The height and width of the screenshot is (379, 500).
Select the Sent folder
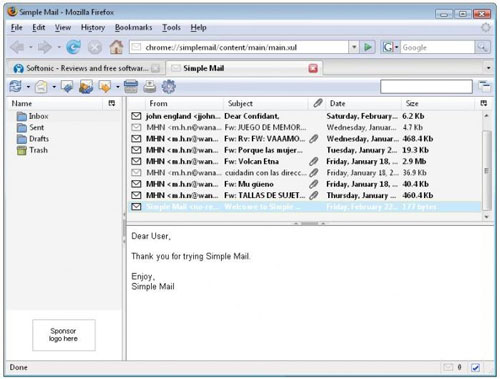pos(30,127)
